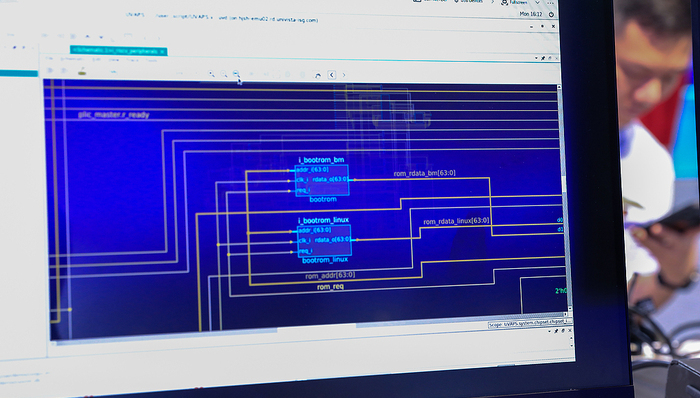
Task: Open the schematic panel dropdown arrow
Action: 536,58
